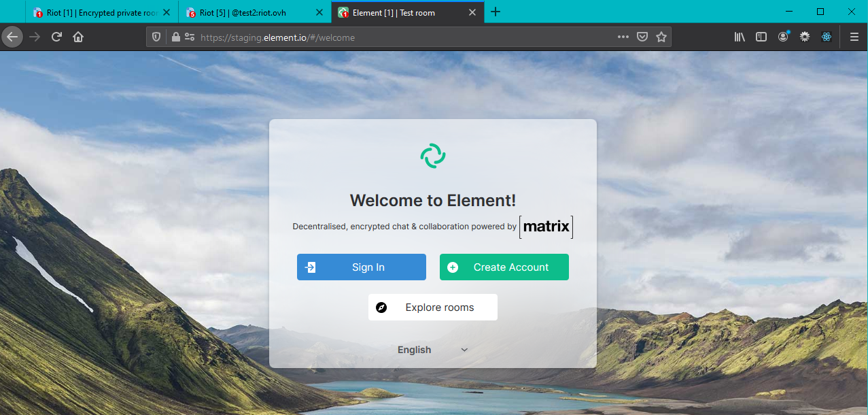Toggle the sidebar view

coord(761,37)
